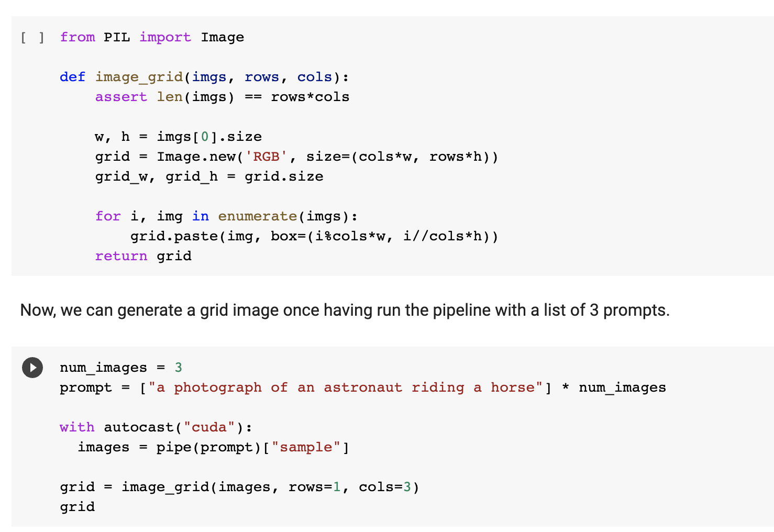
Task: Click the assert len(imgs) line
Action: coord(222,97)
